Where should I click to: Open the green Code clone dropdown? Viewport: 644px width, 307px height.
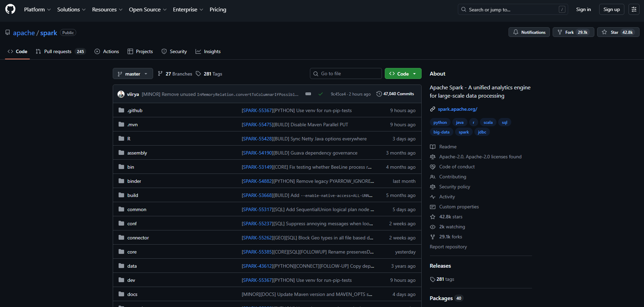tap(403, 74)
